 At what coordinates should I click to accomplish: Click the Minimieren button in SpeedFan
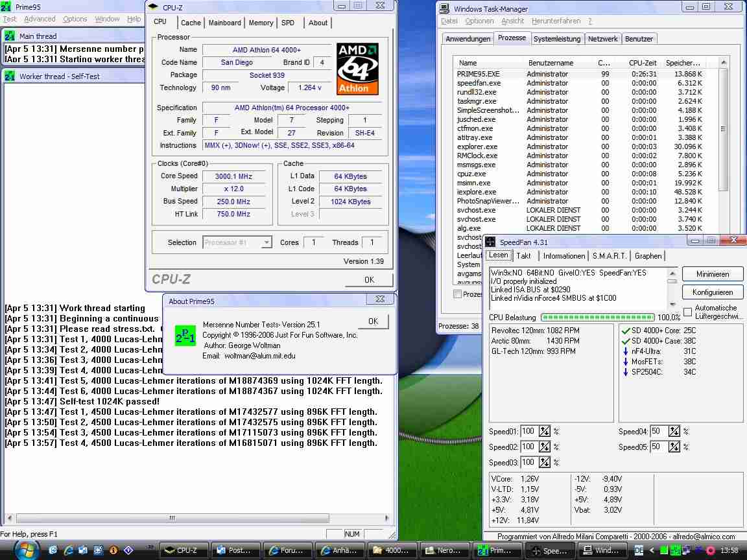712,274
